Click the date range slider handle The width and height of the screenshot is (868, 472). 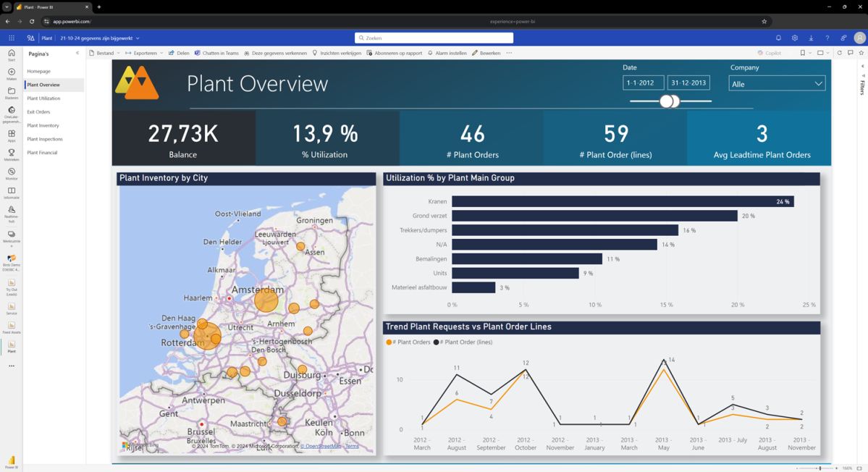pos(667,101)
